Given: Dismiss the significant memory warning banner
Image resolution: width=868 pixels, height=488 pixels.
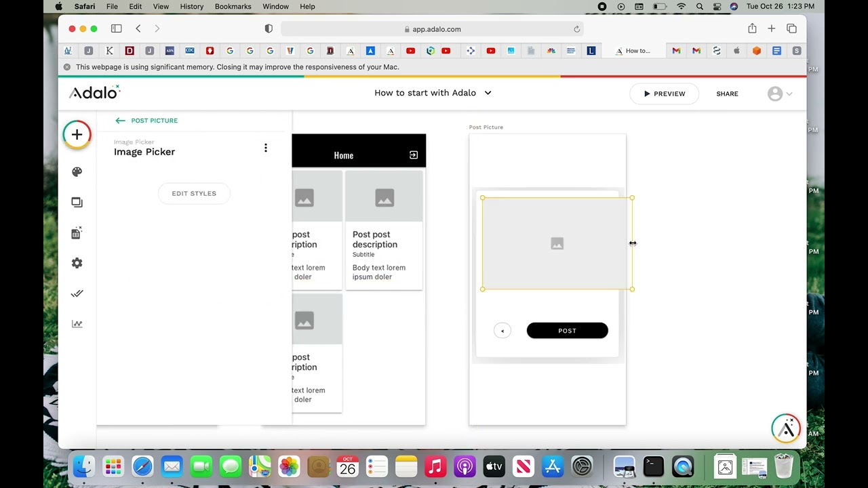Looking at the screenshot, I should 67,67.
